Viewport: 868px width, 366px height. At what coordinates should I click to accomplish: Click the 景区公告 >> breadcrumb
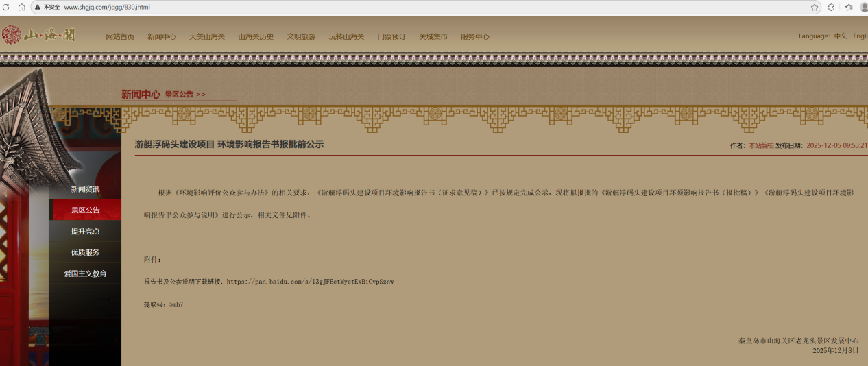click(185, 95)
